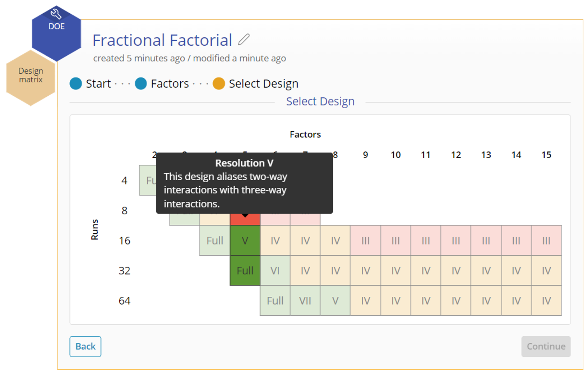Click the pencil icon to rename title
588x374 pixels.
244,40
